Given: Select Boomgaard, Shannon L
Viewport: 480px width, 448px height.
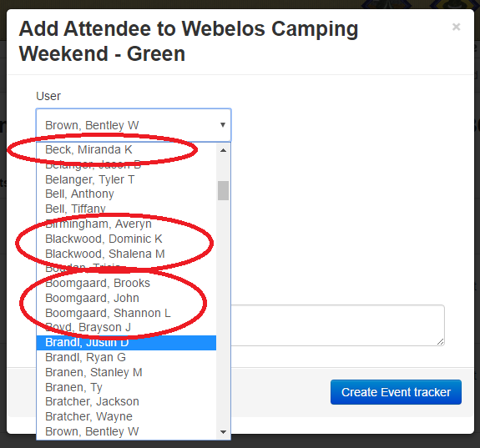Looking at the screenshot, I should click(126, 313).
